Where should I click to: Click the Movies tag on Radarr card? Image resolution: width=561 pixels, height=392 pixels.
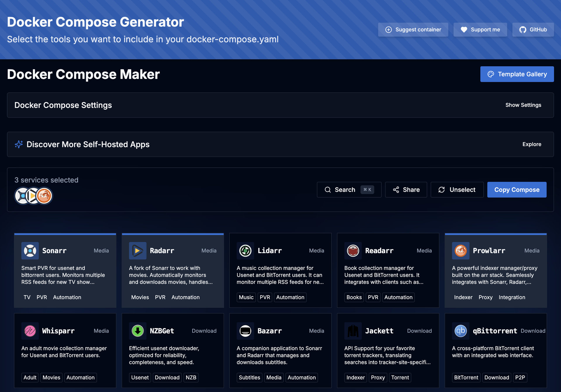[140, 297]
